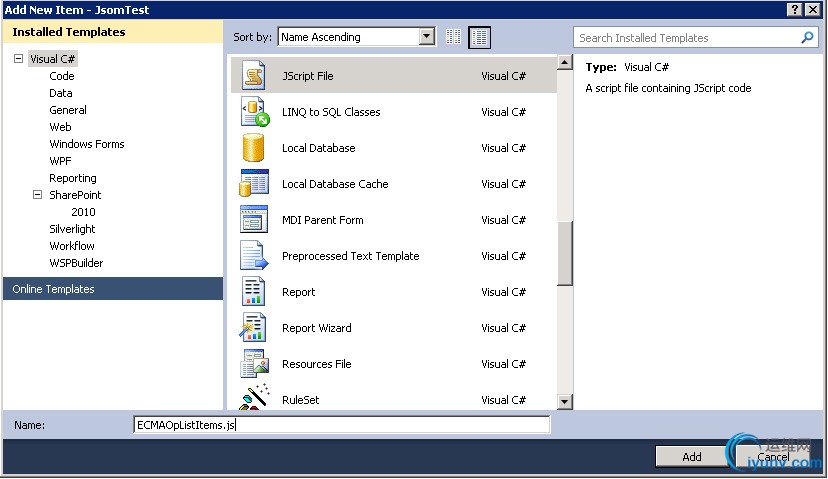Choose the Report template icon
Screen dimensions: 828x479
(253, 292)
